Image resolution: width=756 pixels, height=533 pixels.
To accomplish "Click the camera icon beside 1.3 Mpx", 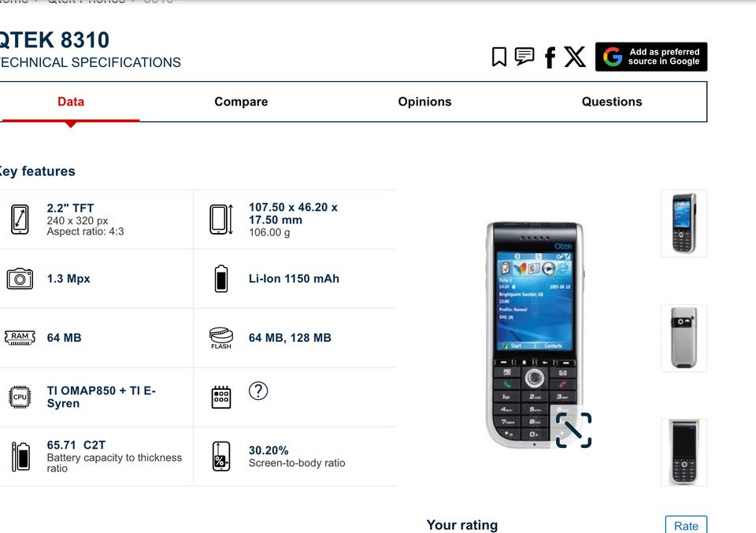I will click(x=20, y=279).
